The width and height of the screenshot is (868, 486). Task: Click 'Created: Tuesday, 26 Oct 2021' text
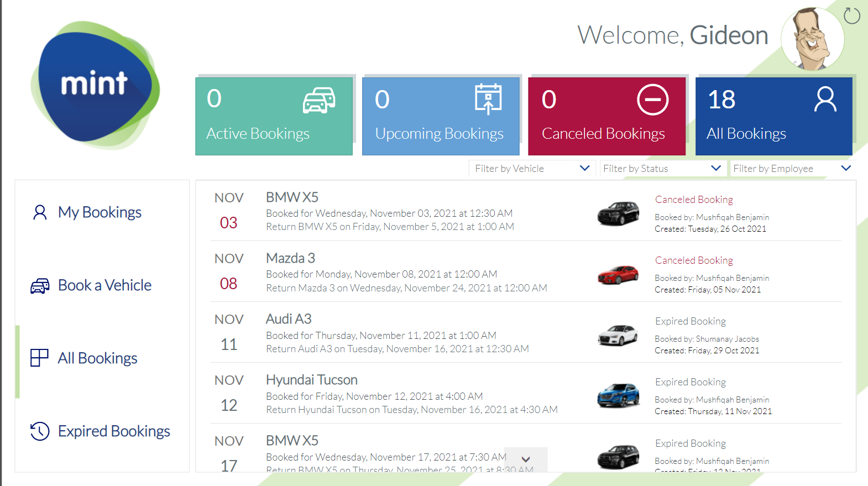click(710, 229)
